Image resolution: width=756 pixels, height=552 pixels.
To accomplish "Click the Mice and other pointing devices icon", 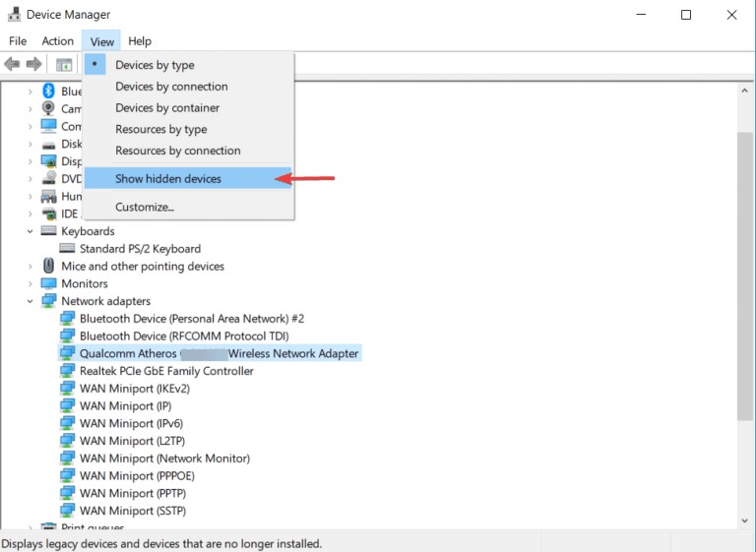I will (49, 266).
